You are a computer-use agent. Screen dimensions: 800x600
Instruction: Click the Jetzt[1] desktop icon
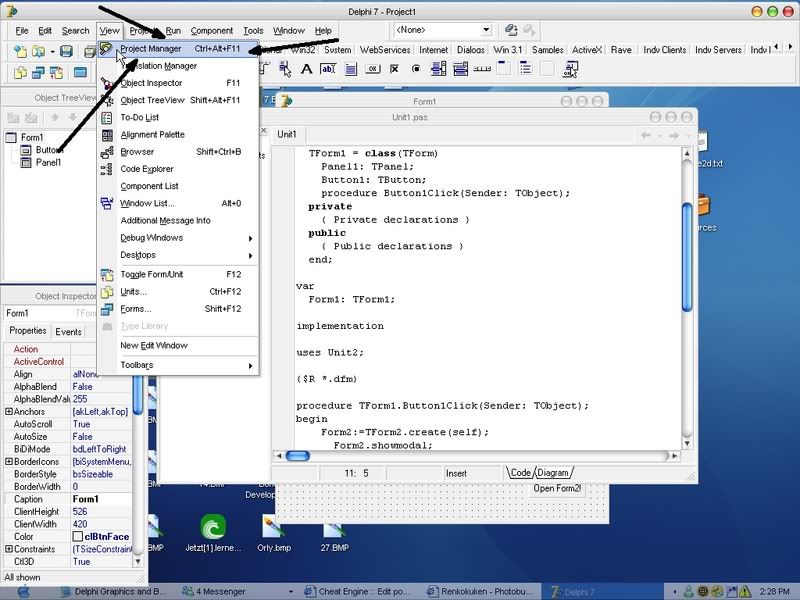pos(212,526)
